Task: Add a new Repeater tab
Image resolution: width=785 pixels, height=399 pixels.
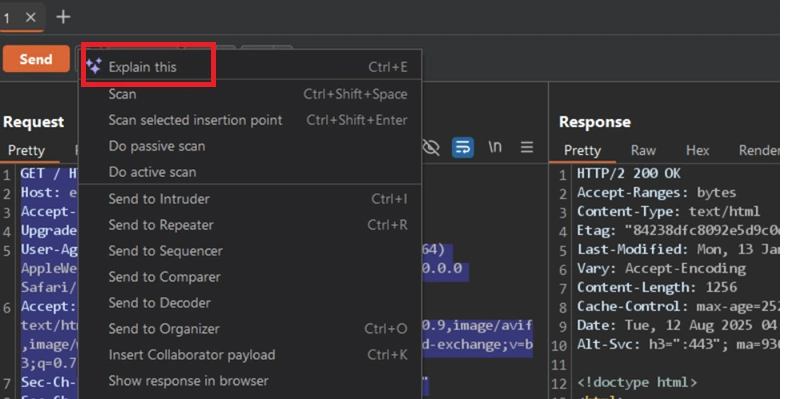Action: [63, 17]
